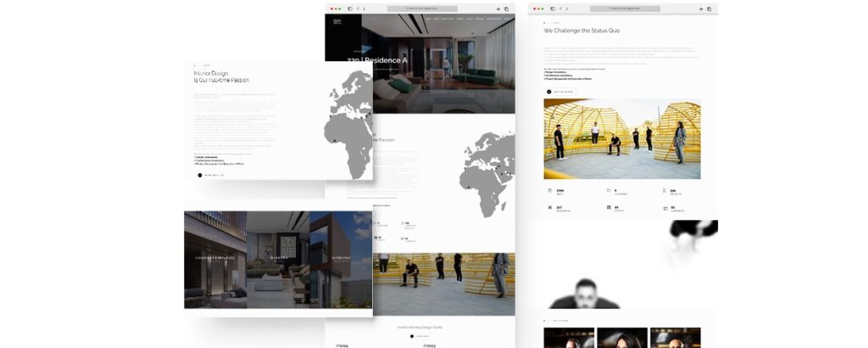
Task: Click the '330 | Residence A' hero title
Action: pyautogui.click(x=377, y=60)
